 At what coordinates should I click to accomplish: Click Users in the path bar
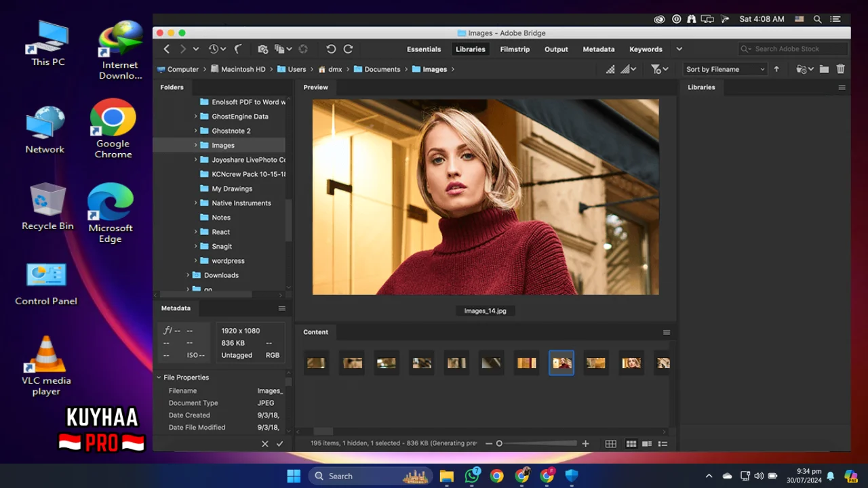click(292, 69)
